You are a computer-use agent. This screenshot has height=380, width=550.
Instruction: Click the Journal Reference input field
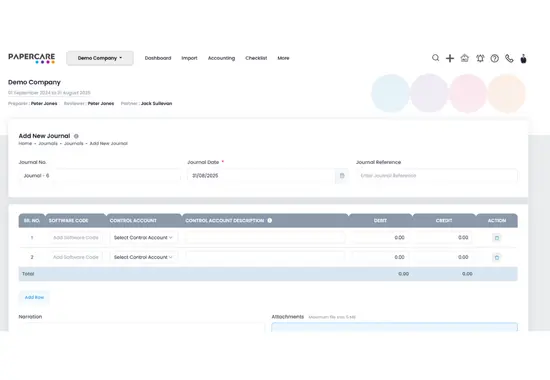pyautogui.click(x=437, y=175)
